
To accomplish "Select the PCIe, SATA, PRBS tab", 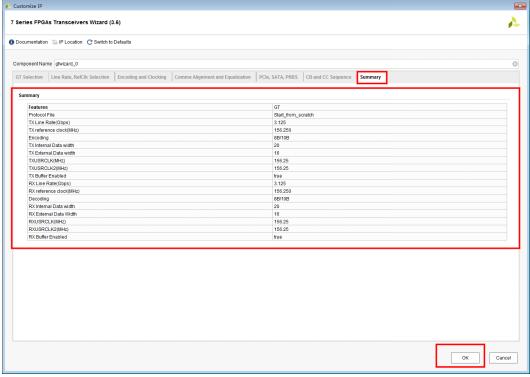I will point(278,77).
